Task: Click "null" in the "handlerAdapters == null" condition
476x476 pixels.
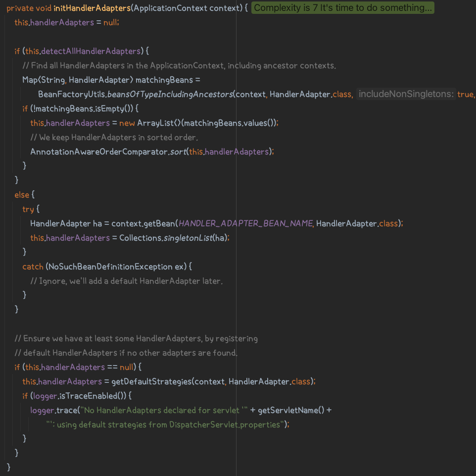Action: click(x=127, y=367)
